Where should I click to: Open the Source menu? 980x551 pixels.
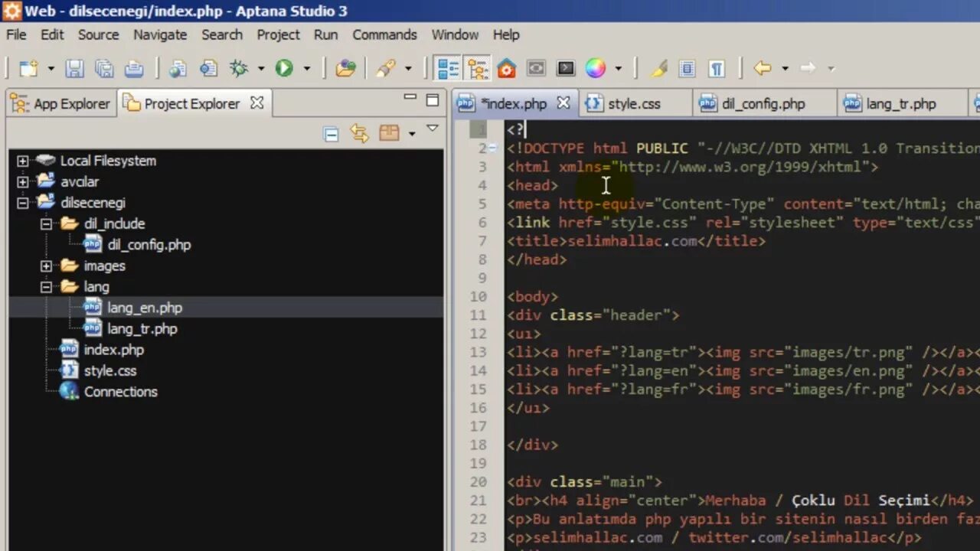pyautogui.click(x=98, y=34)
